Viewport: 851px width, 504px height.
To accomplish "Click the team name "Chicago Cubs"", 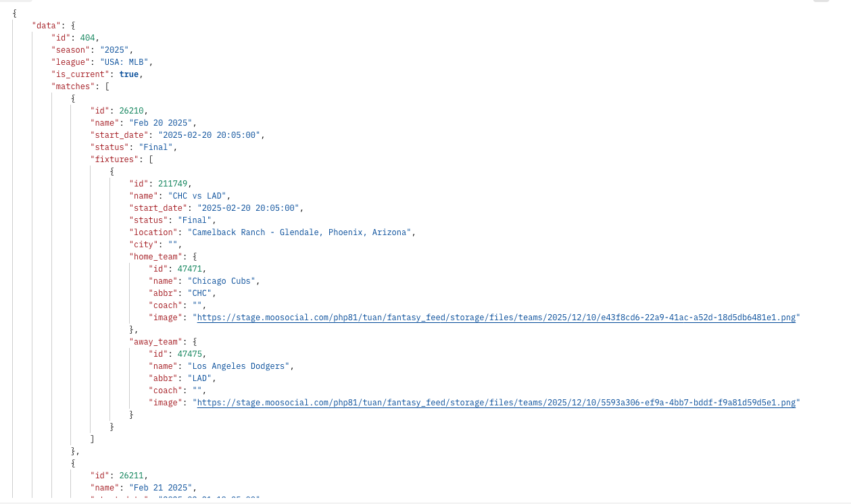I will (222, 281).
